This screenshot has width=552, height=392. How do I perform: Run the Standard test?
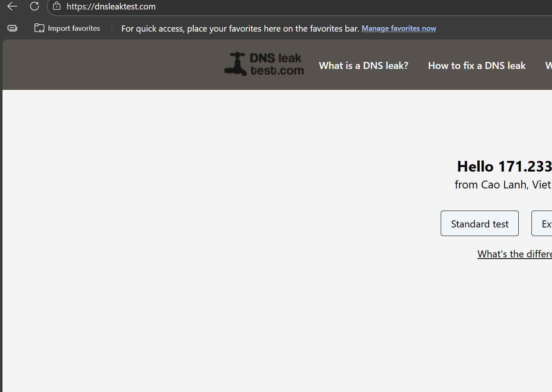click(480, 223)
